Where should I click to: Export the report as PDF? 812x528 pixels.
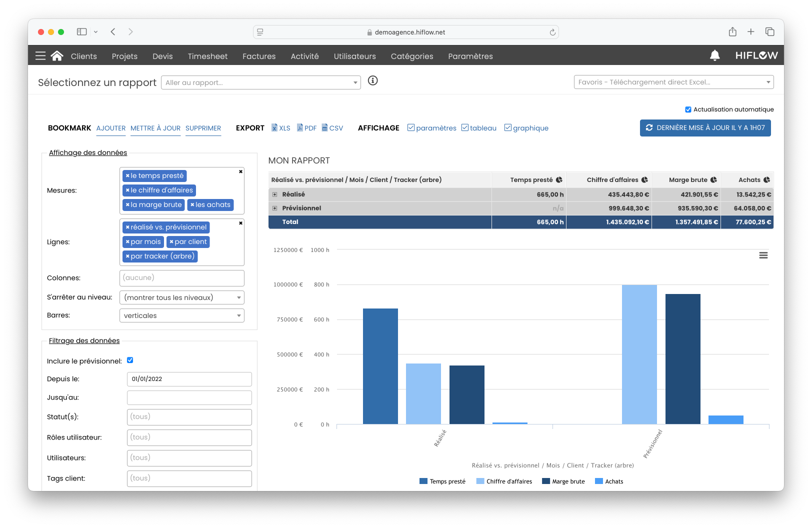tap(306, 128)
